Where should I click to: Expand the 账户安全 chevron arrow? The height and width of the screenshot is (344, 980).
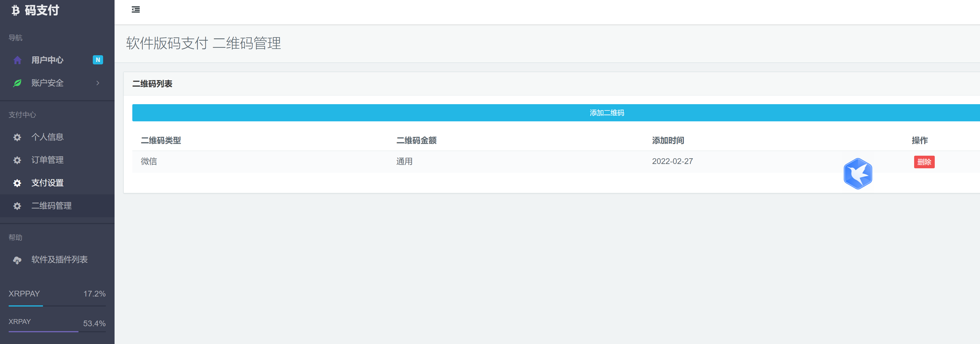[x=98, y=83]
